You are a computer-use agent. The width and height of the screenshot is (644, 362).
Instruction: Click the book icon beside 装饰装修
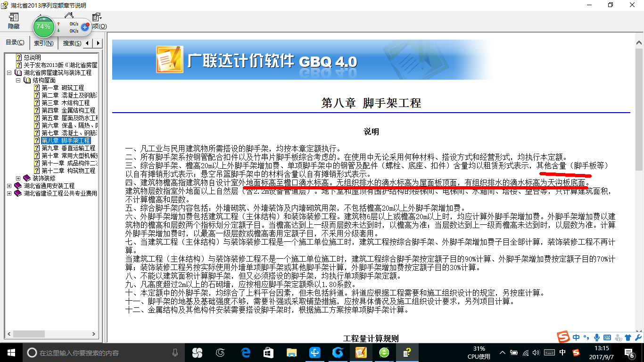26,178
